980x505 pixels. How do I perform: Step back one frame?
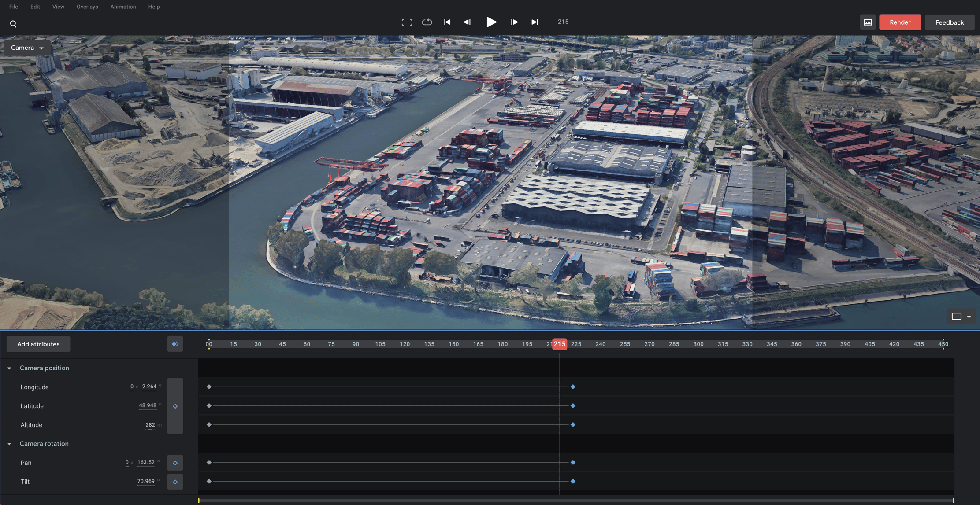[467, 22]
